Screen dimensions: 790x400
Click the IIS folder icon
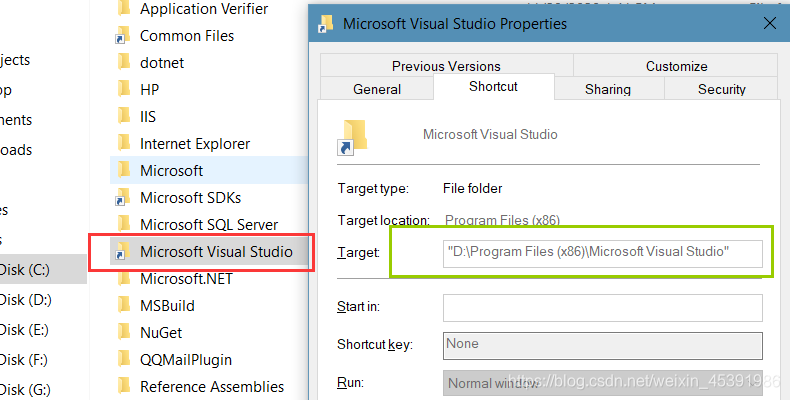point(123,116)
